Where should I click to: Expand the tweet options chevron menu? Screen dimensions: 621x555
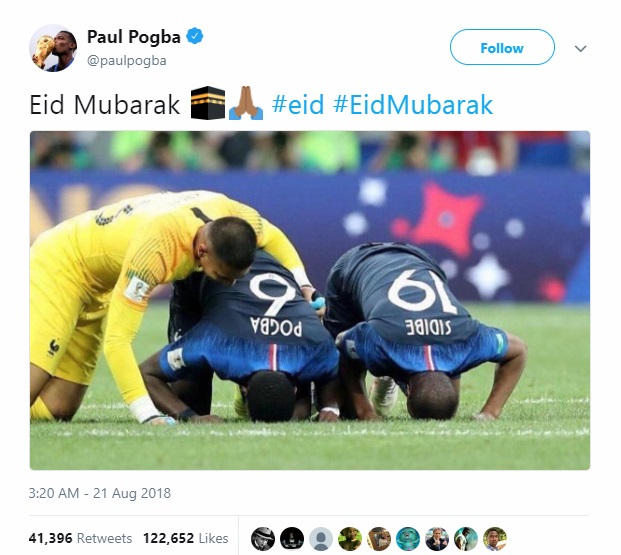coord(580,48)
